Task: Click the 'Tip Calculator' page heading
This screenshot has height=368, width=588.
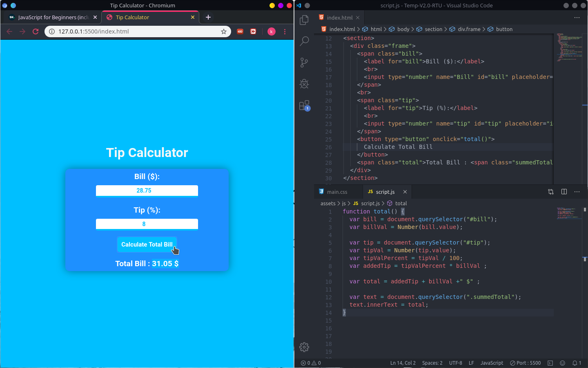Action: 147,153
